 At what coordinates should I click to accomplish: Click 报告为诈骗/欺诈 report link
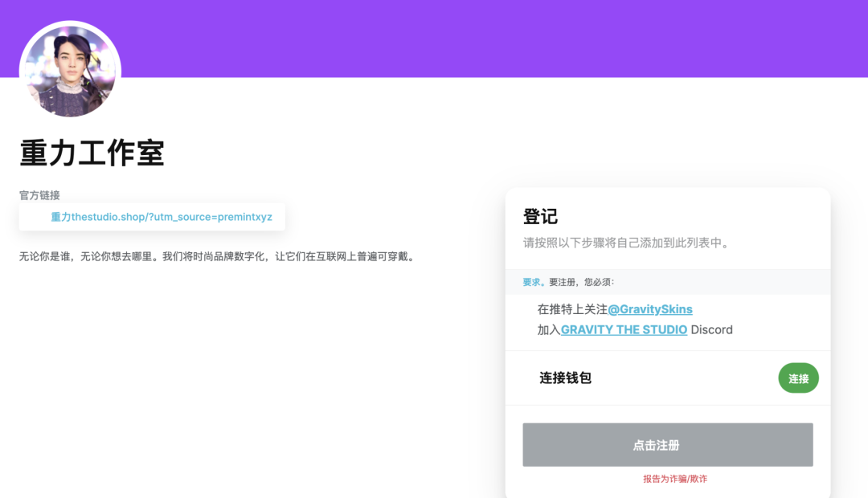[x=675, y=480]
